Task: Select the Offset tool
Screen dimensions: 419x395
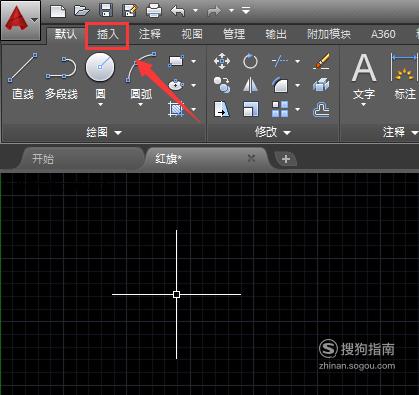Action: pyautogui.click(x=321, y=109)
